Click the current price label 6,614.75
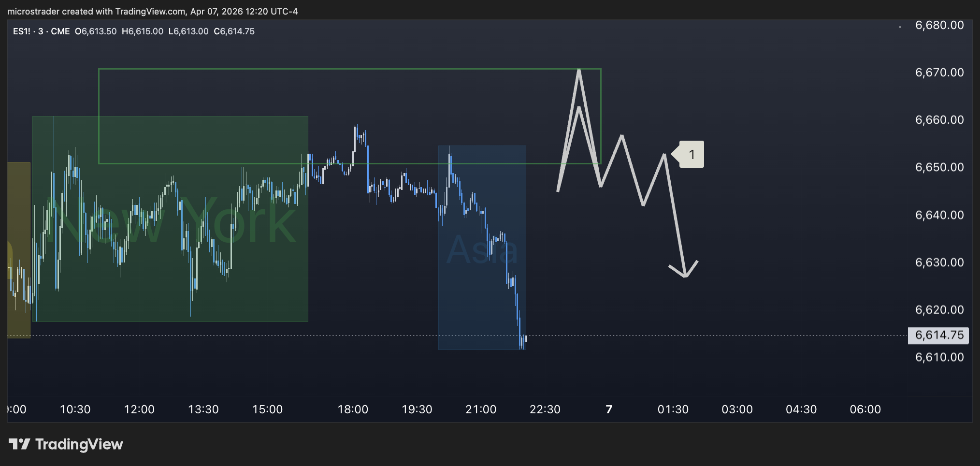 (939, 335)
